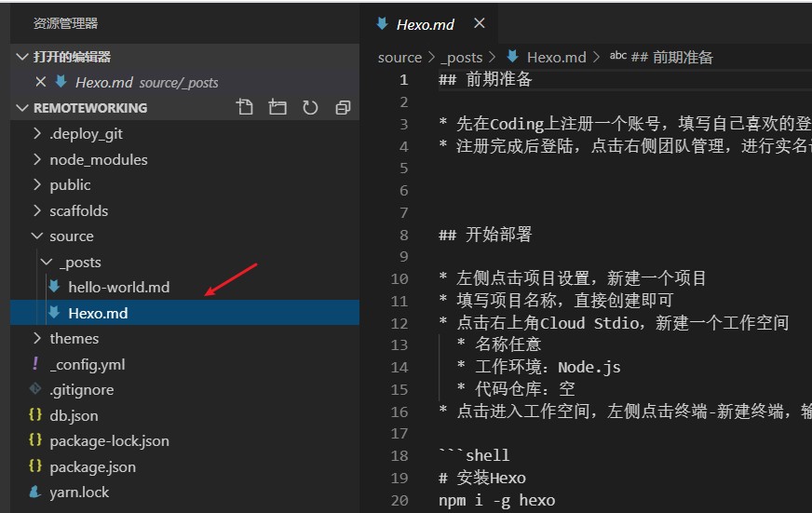Select the Hexo.md editor tab

(426, 24)
